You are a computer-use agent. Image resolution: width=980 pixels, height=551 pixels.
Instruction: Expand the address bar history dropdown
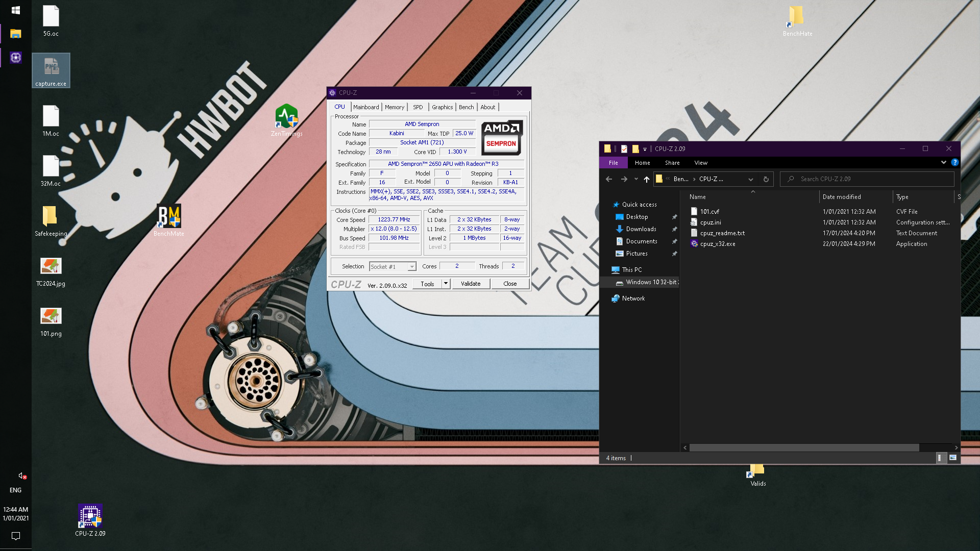(750, 179)
